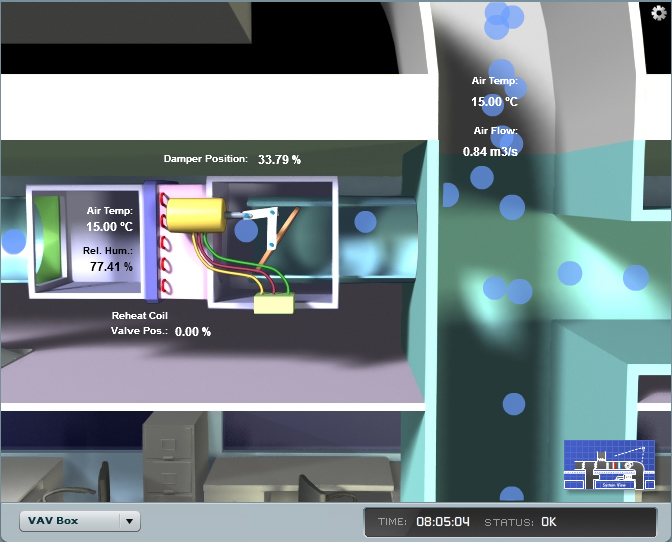This screenshot has height=542, width=672.
Task: Click the STATUS OK indicator
Action: (x=549, y=521)
